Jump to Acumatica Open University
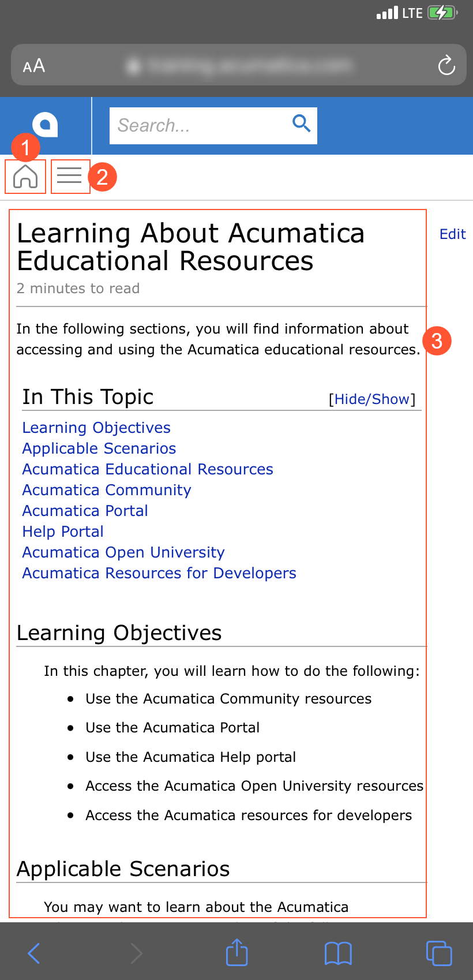The image size is (473, 980). pyautogui.click(x=123, y=552)
